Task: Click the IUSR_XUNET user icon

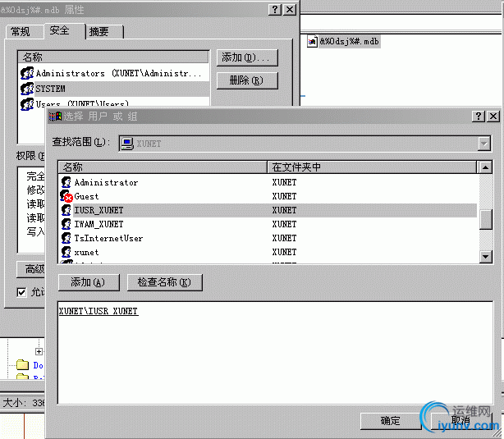Action: (66, 210)
